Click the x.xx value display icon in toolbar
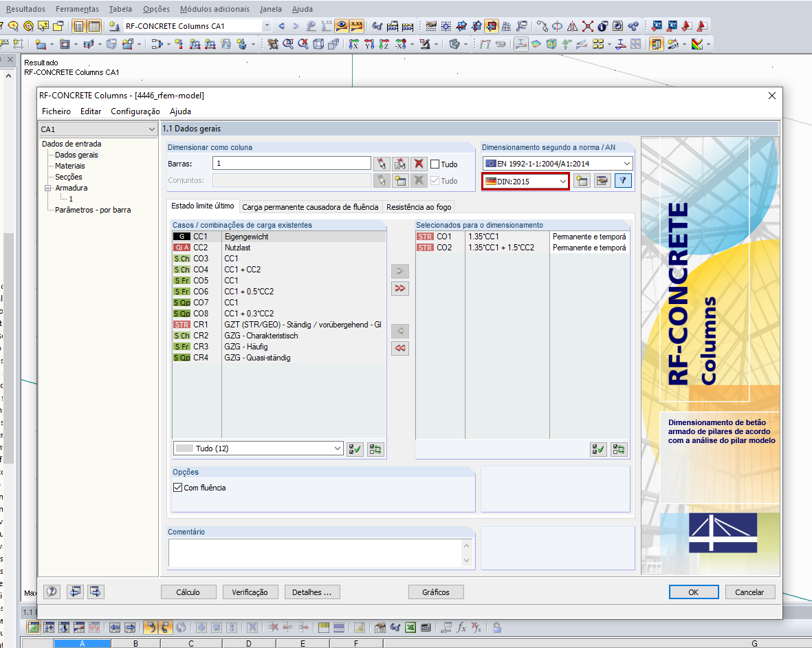 357,26
